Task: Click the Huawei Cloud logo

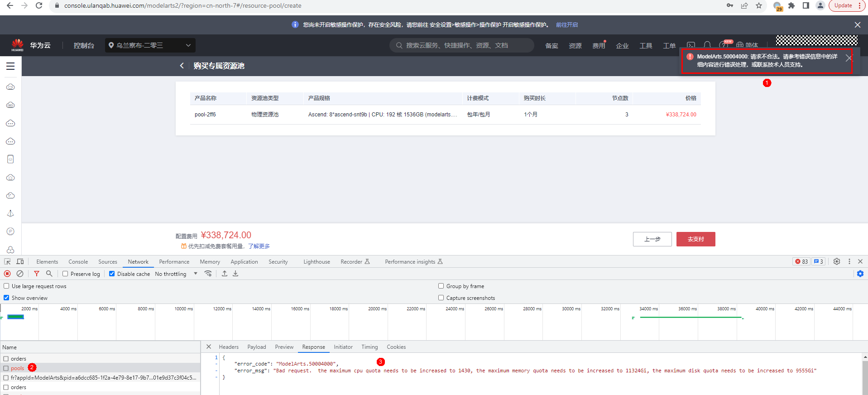Action: (x=18, y=45)
